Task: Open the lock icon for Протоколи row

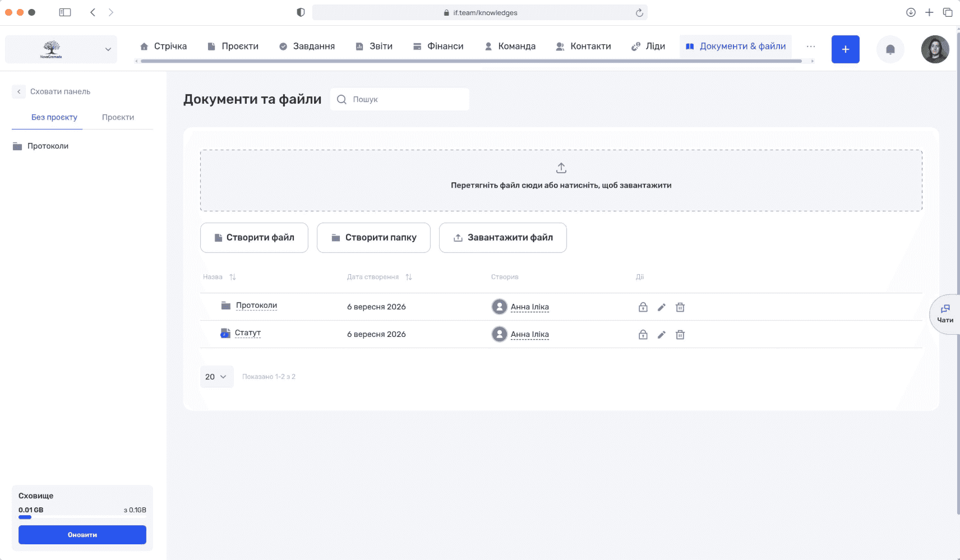Action: point(643,307)
